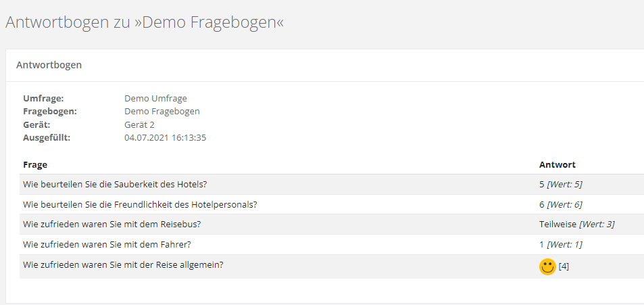Select the "Demo Fragebogen" value text

(162, 111)
